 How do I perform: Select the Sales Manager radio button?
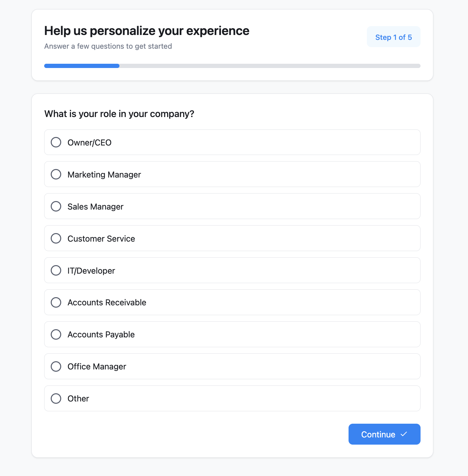[x=56, y=206]
